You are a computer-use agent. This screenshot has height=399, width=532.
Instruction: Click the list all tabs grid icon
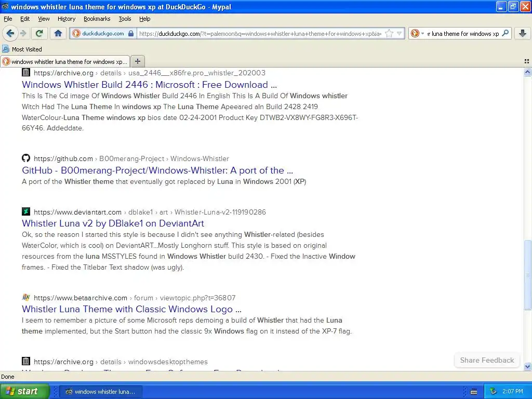point(527,61)
